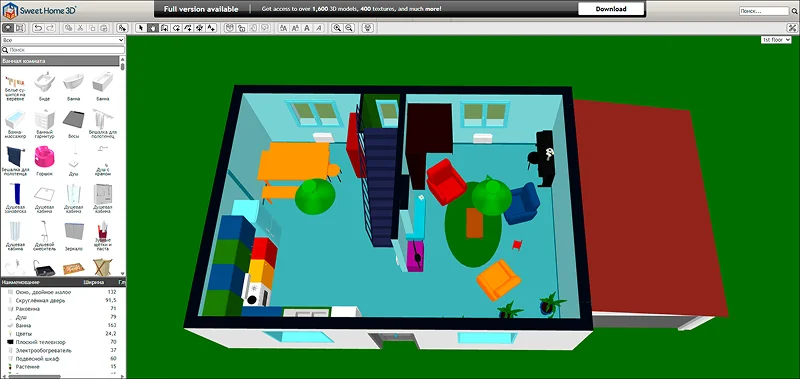Click the Zoom out magnifier
Viewport: 800px width, 379px height.
[349, 28]
